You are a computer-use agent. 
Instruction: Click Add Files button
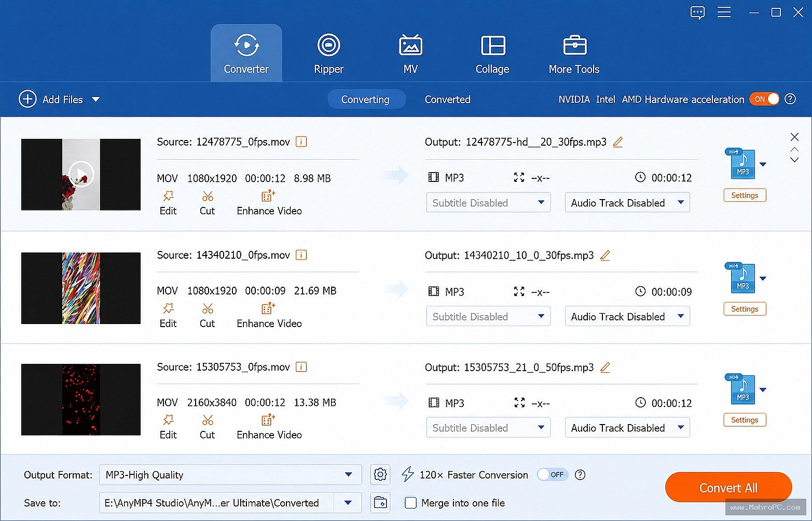coord(51,99)
